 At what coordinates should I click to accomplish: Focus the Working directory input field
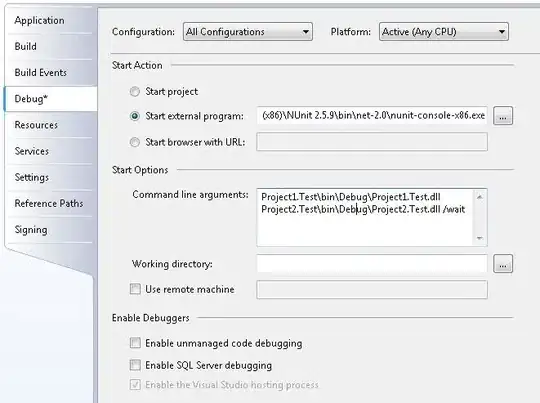point(372,264)
